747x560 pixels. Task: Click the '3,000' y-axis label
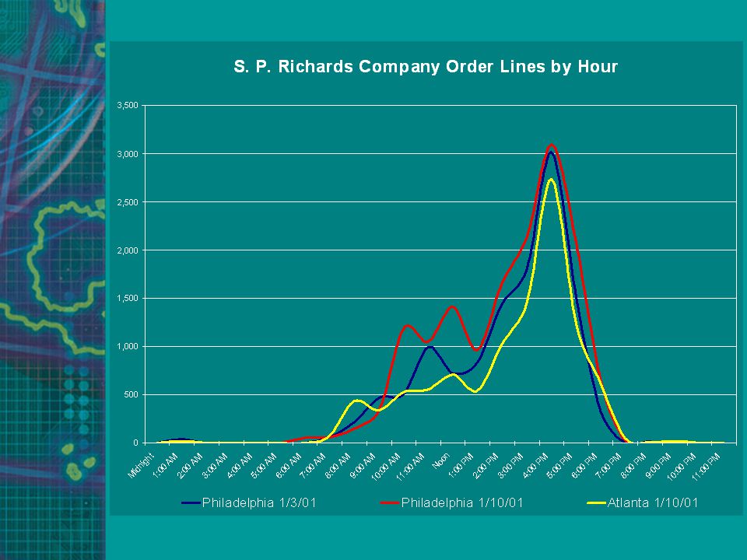click(128, 154)
